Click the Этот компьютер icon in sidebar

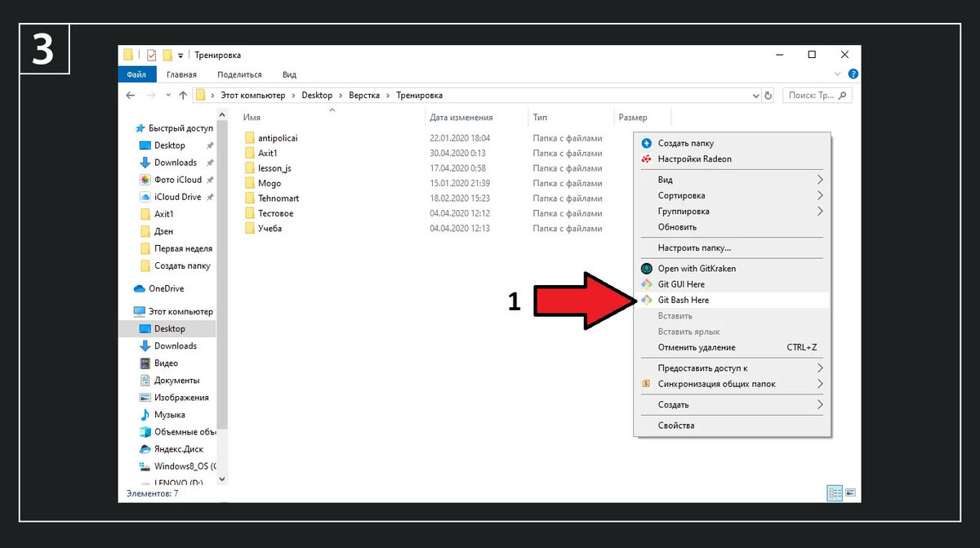pyautogui.click(x=140, y=311)
